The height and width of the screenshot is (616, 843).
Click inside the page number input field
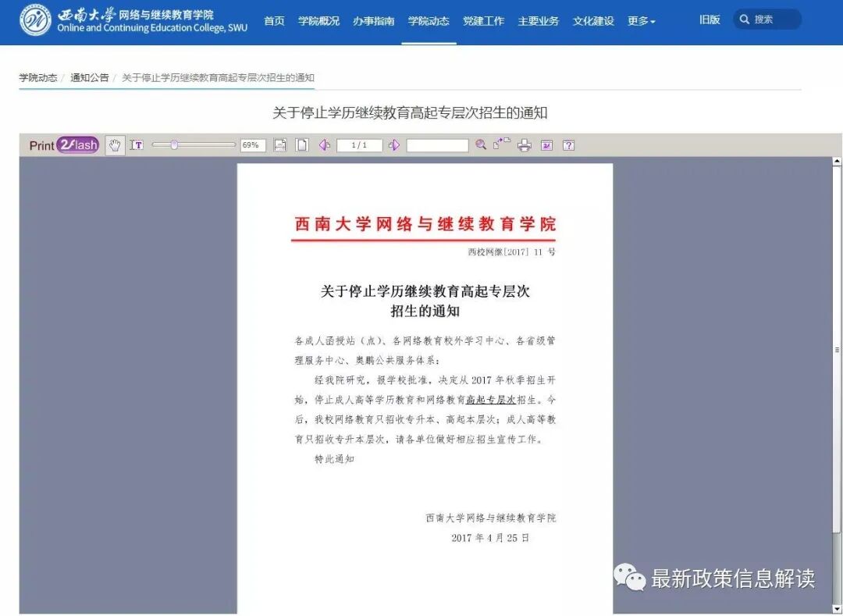click(x=359, y=144)
